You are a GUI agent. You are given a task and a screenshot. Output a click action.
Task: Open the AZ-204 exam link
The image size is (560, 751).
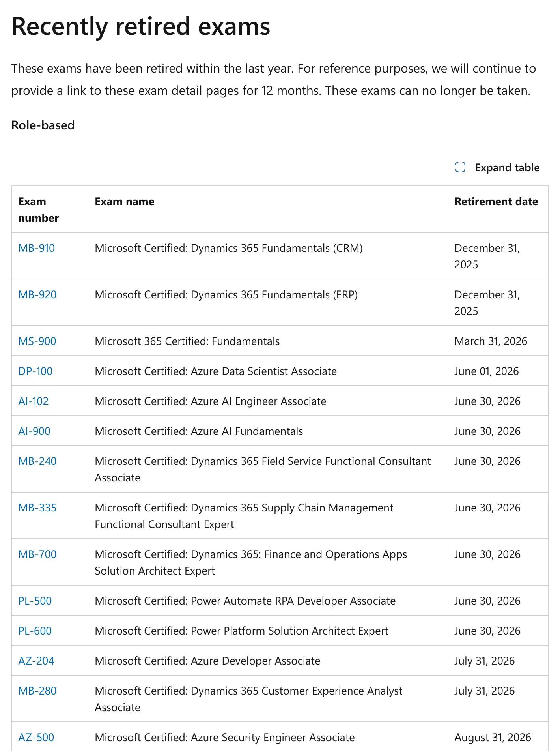pyautogui.click(x=36, y=661)
